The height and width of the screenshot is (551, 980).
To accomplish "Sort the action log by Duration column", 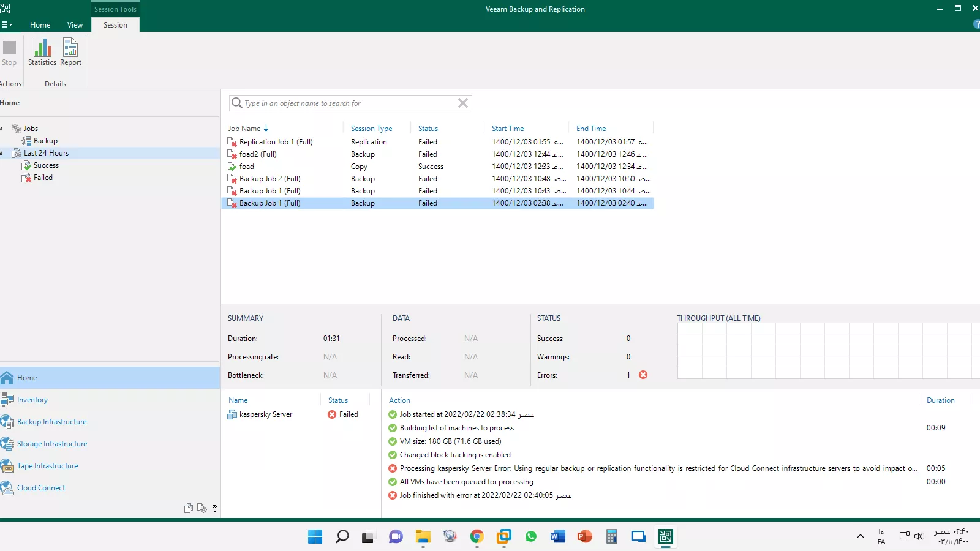I will (x=941, y=400).
